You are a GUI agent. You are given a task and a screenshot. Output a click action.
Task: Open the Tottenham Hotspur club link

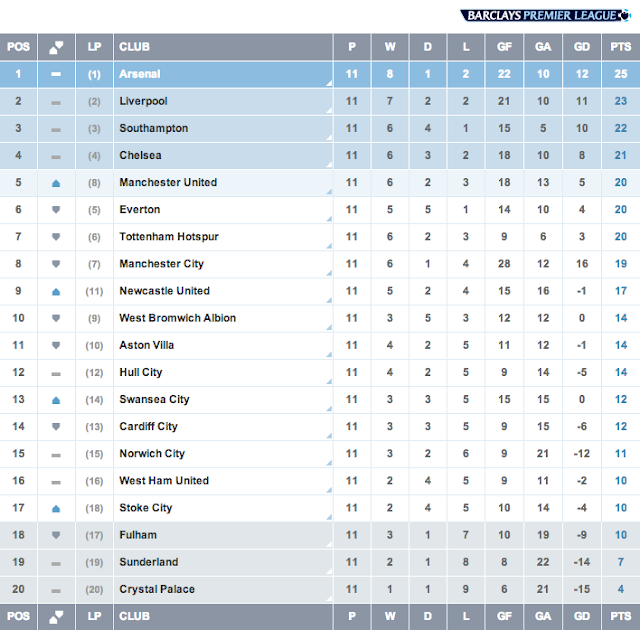[168, 237]
